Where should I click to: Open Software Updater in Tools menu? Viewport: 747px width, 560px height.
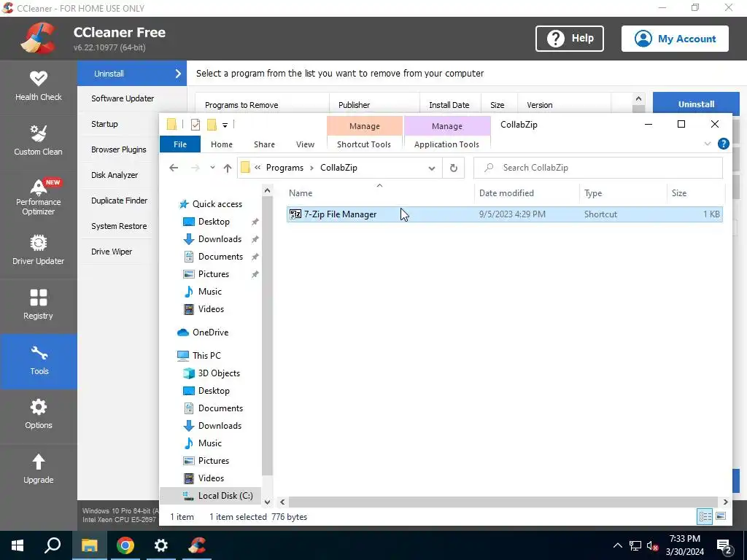tap(123, 98)
